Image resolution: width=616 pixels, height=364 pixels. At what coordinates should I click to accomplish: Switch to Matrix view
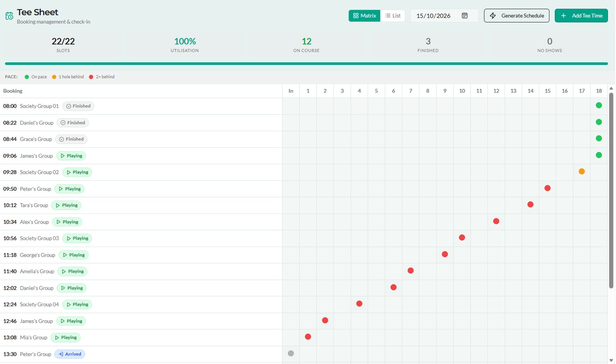[x=365, y=16]
